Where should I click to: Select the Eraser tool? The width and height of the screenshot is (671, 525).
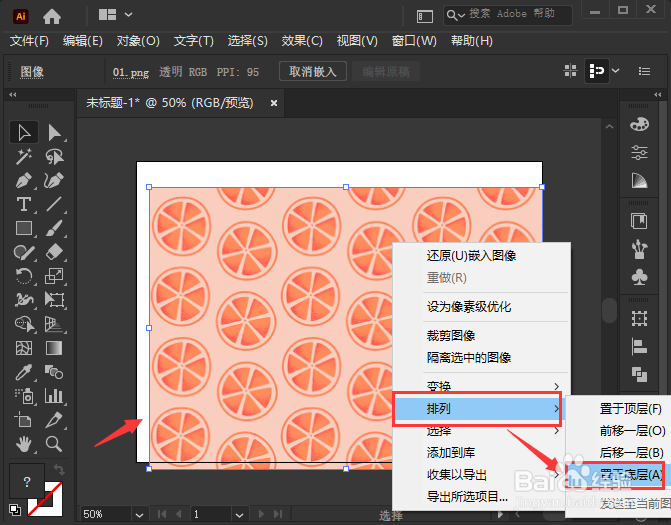pos(54,252)
